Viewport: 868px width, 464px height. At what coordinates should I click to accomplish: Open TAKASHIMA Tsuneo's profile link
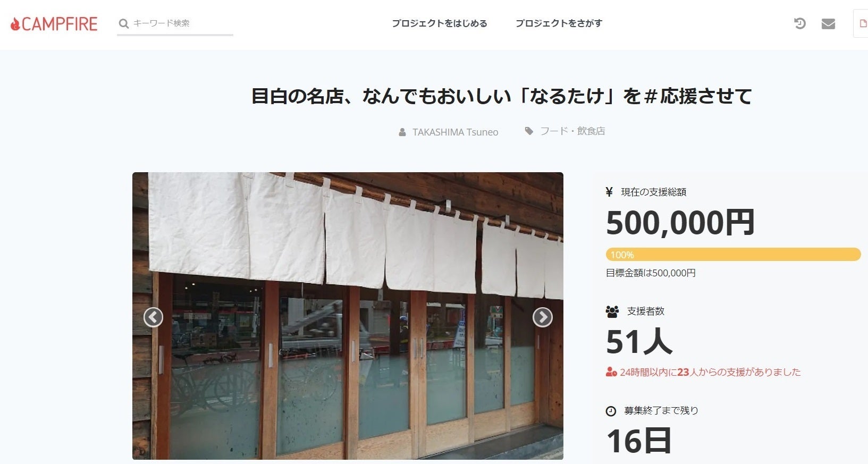(456, 132)
